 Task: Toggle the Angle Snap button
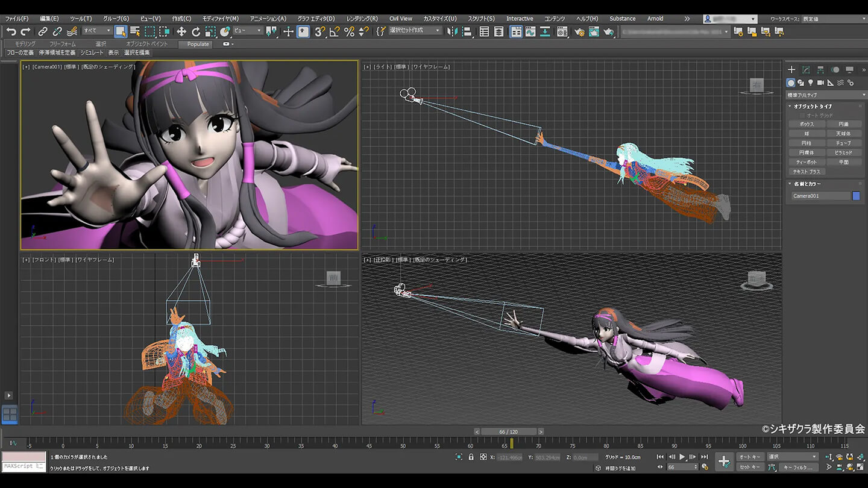tap(335, 31)
